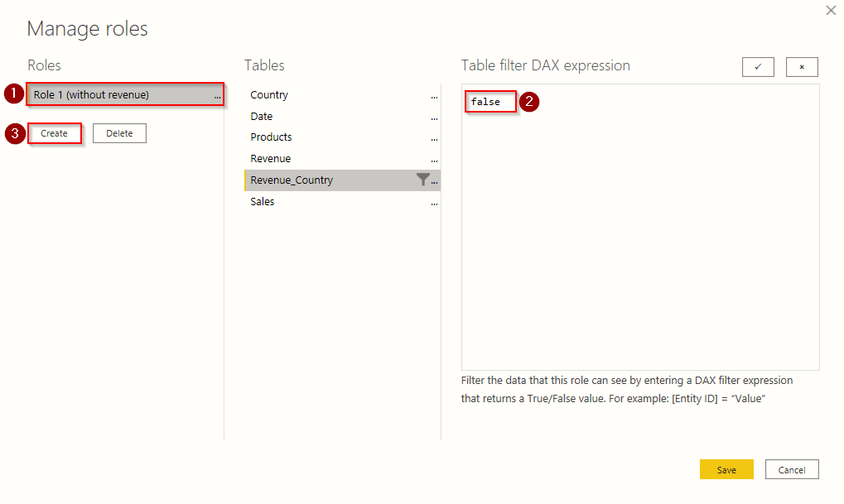Select the Products table
This screenshot has width=844, height=504.
271,137
